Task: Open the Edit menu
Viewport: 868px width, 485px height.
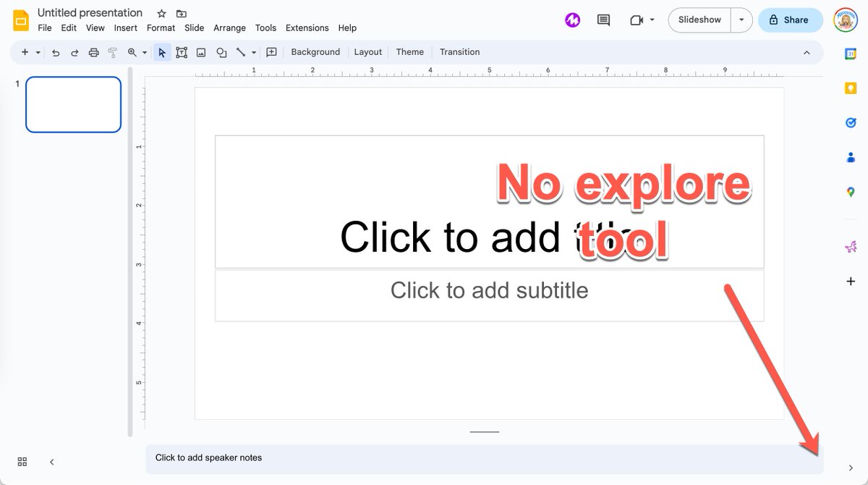Action: point(69,28)
